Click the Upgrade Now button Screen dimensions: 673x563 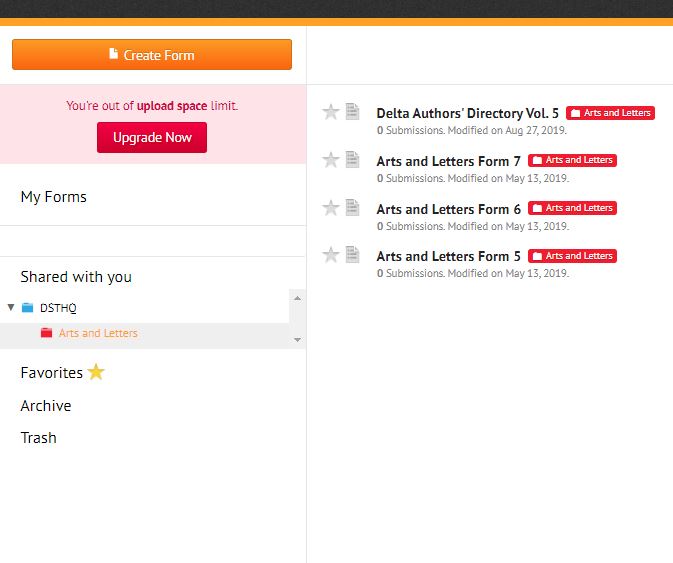tap(152, 137)
